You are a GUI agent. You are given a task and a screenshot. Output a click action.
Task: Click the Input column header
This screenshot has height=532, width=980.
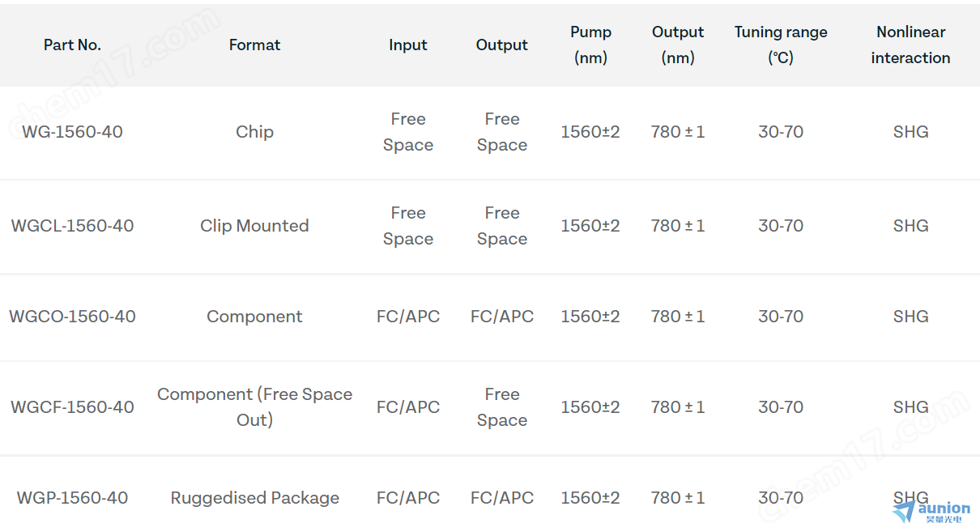(x=407, y=45)
